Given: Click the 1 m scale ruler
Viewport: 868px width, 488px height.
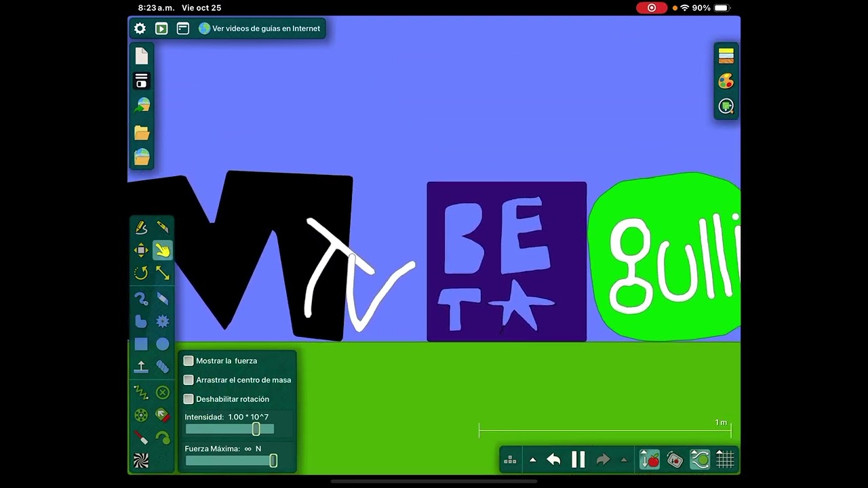Looking at the screenshot, I should pyautogui.click(x=605, y=429).
